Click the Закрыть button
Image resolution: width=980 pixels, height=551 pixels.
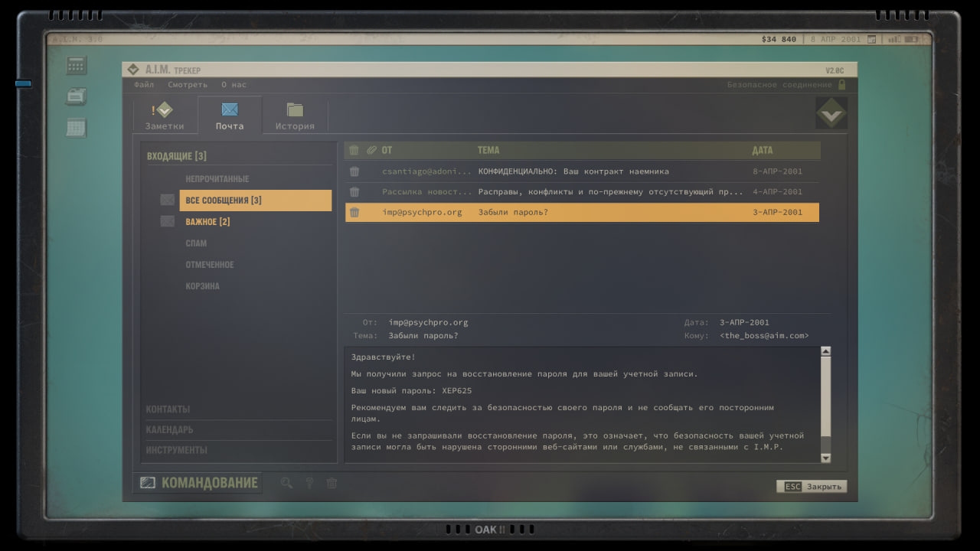coord(812,486)
